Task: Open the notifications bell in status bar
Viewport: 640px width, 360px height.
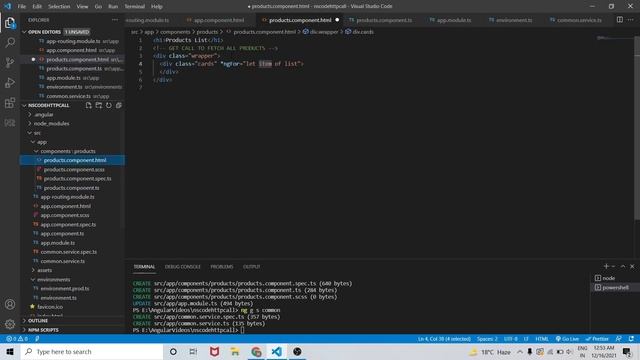Action: pos(631,339)
